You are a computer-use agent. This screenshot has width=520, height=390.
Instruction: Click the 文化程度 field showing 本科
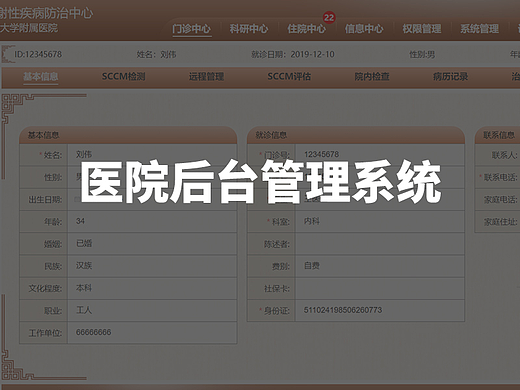click(152, 288)
